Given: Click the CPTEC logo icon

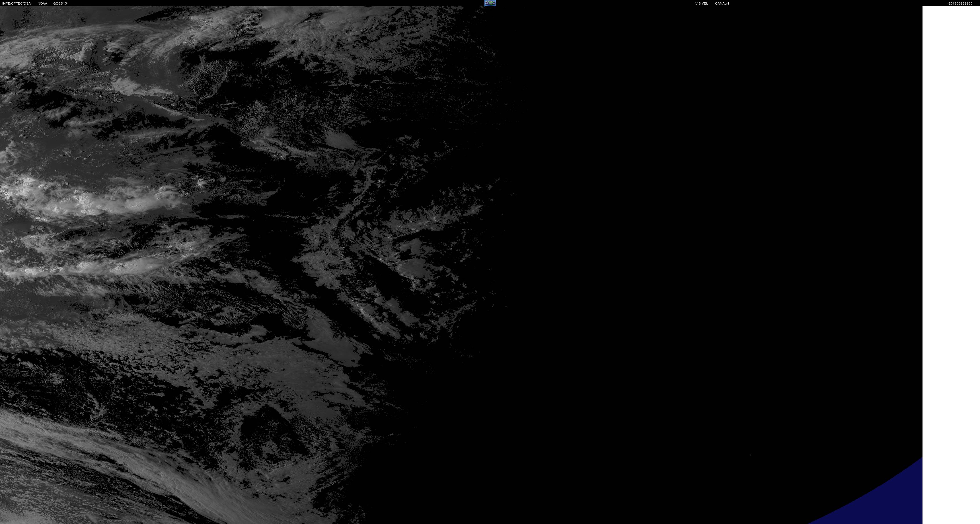Looking at the screenshot, I should (490, 3).
